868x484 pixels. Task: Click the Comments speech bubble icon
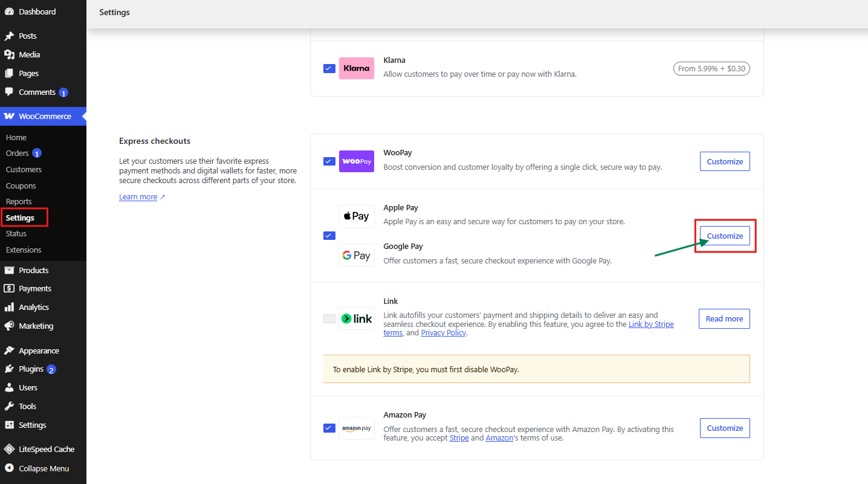(9, 92)
